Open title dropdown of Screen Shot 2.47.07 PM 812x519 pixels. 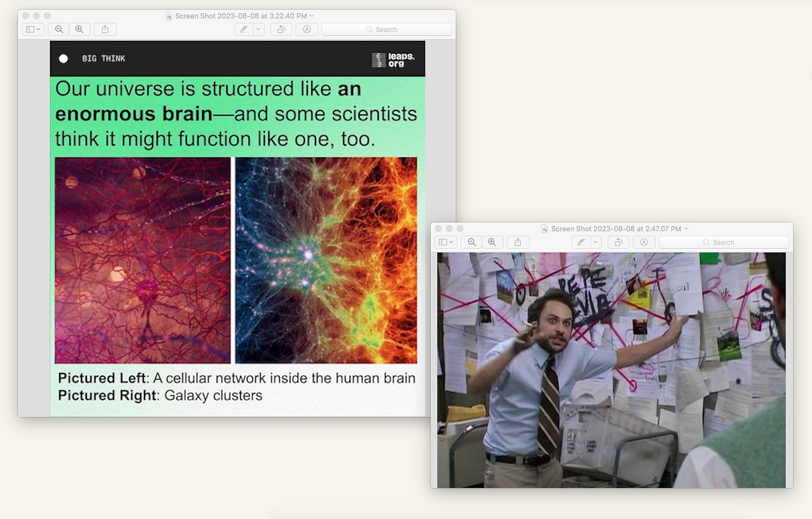pos(686,229)
